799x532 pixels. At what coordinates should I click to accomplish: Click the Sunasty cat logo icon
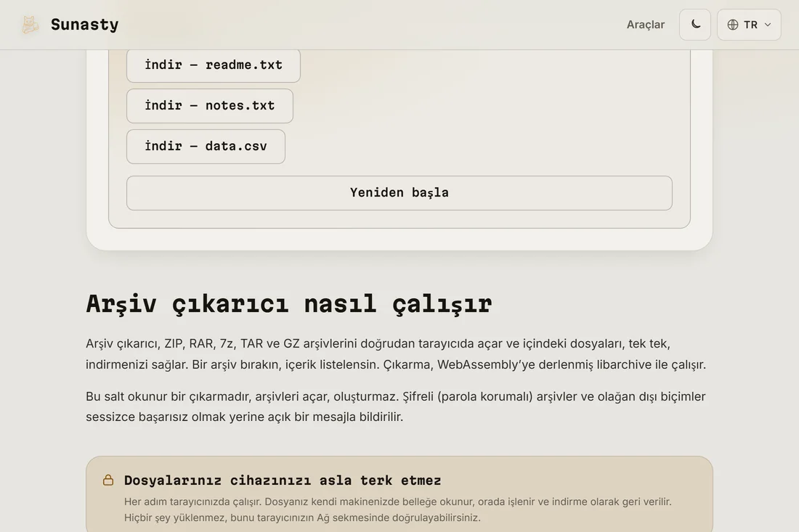(x=30, y=25)
